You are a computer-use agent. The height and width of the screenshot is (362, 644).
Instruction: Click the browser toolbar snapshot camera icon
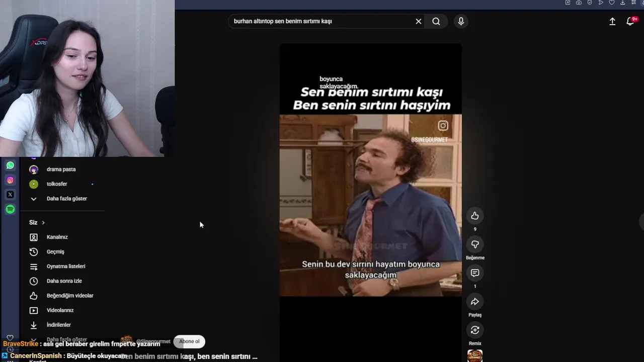[x=579, y=3]
